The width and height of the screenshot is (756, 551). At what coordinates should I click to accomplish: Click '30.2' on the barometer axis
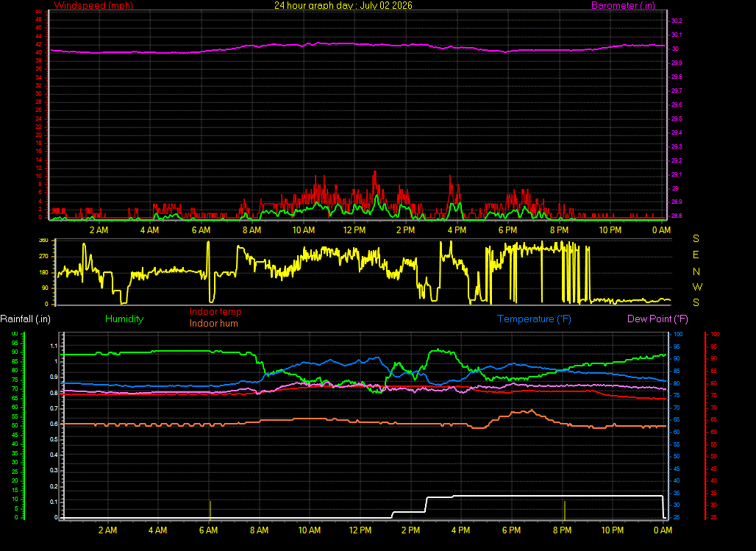click(x=677, y=21)
